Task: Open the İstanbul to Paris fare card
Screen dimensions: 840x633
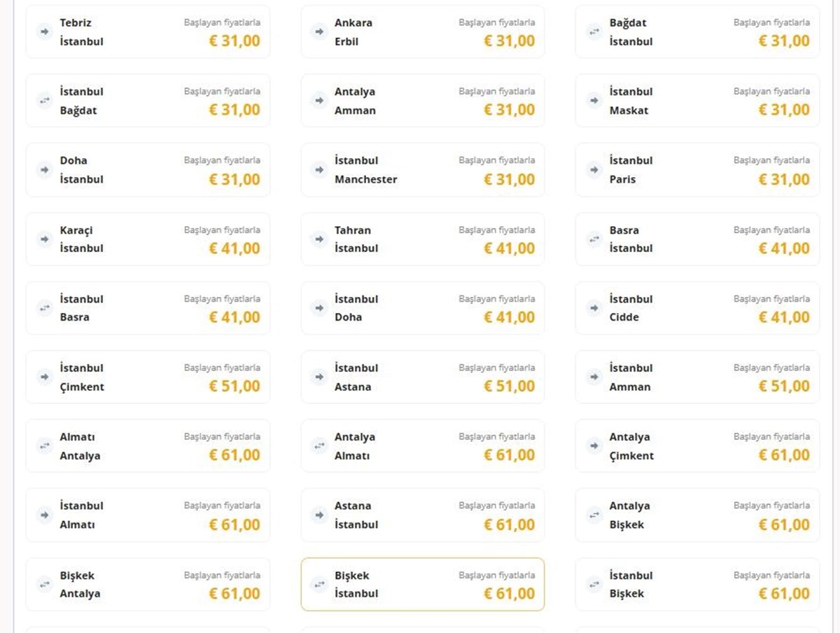Action: click(697, 169)
